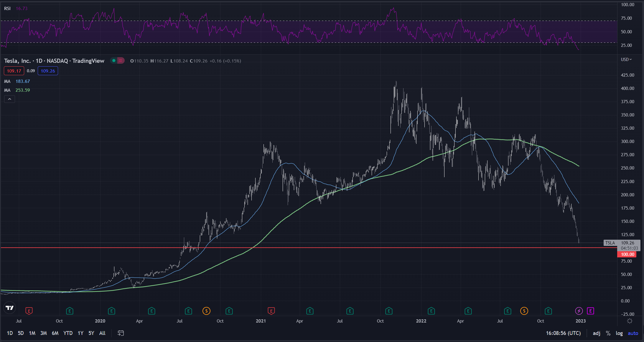Click the red 109.17 sell price button
Viewport: 644px width, 342px height.
pos(14,71)
